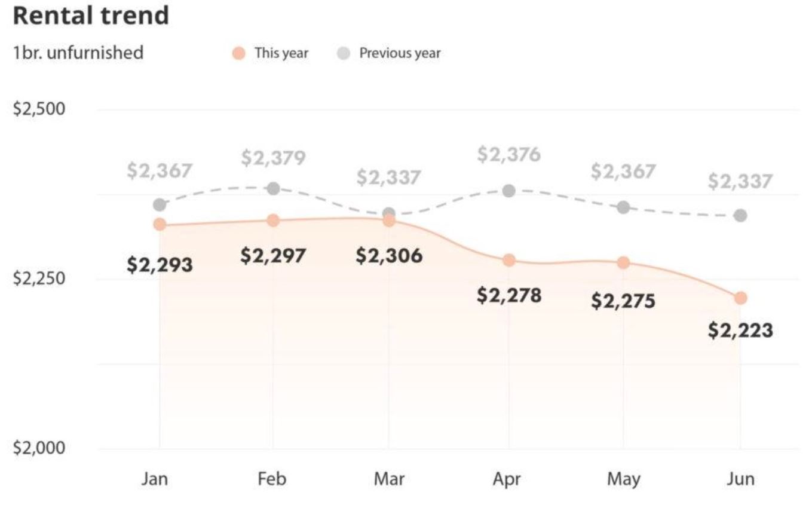Click the $2,379 previous-year February label

pyautogui.click(x=273, y=158)
